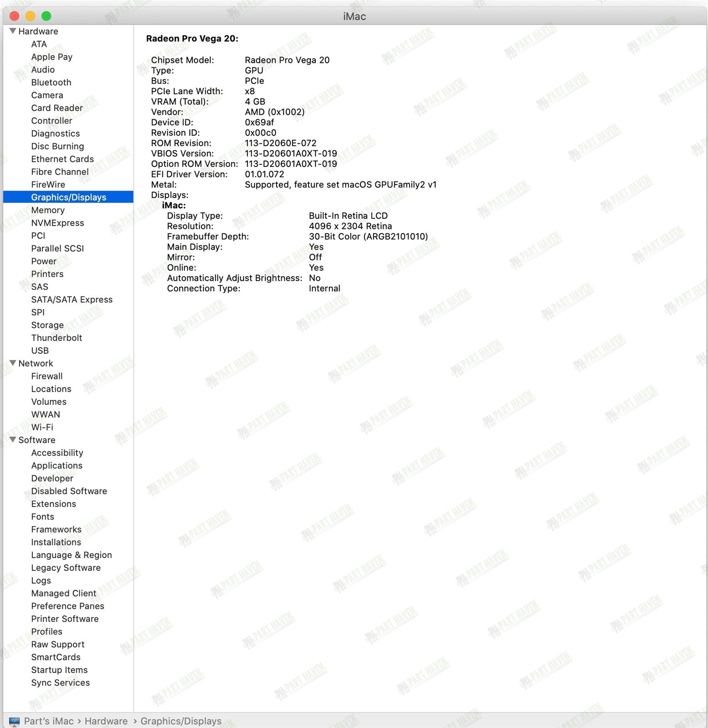The width and height of the screenshot is (708, 728).
Task: Select Profiles in the sidebar
Action: pos(47,632)
